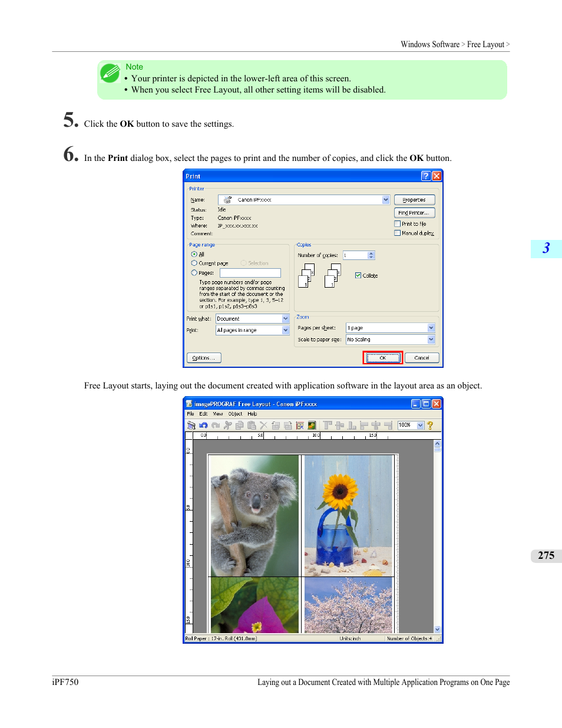
Task: Select the Current page radio button
Action: click(194, 263)
